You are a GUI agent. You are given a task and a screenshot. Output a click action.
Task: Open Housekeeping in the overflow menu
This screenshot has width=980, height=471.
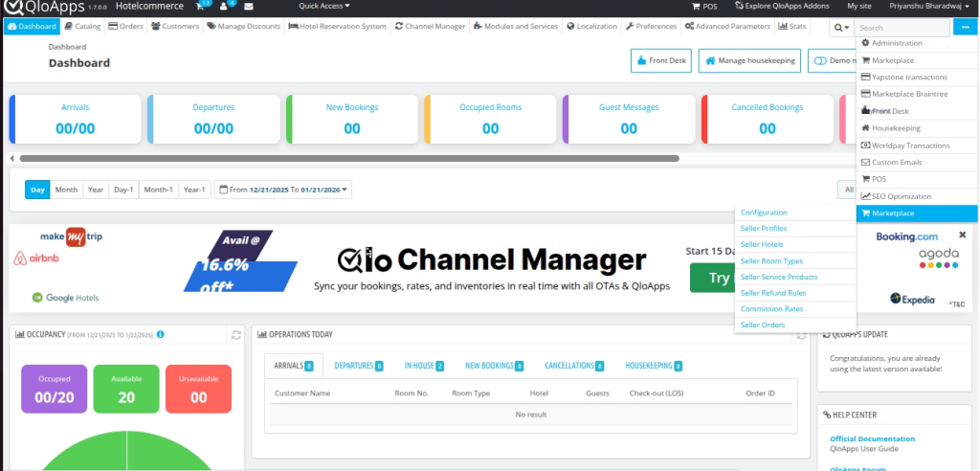coord(917,127)
